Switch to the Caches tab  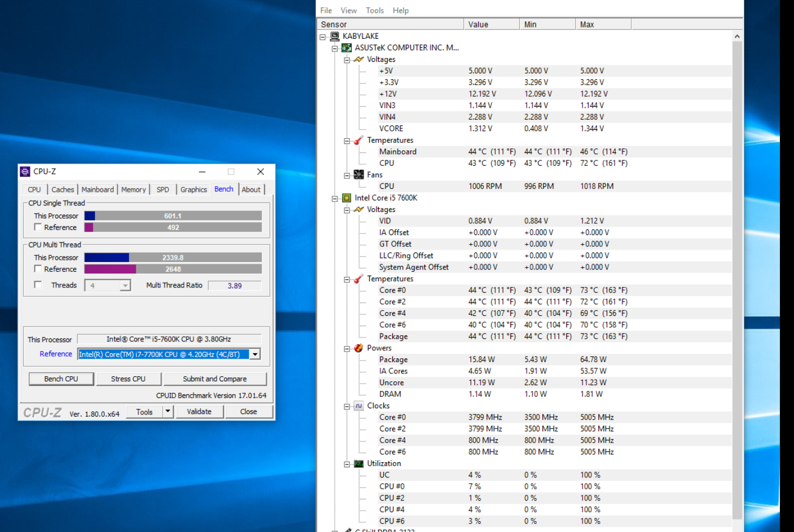62,190
